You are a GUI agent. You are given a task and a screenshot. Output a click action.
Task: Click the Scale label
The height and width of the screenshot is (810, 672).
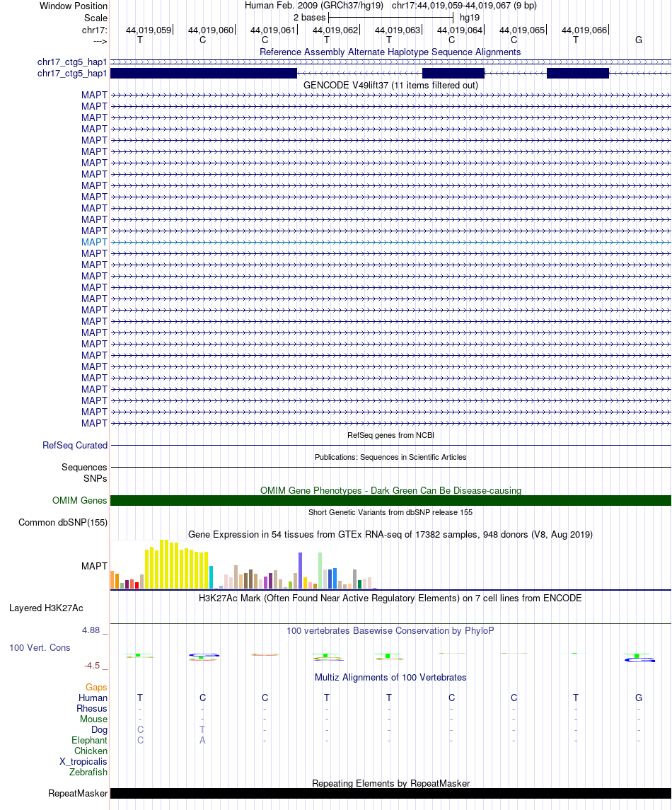tap(96, 18)
